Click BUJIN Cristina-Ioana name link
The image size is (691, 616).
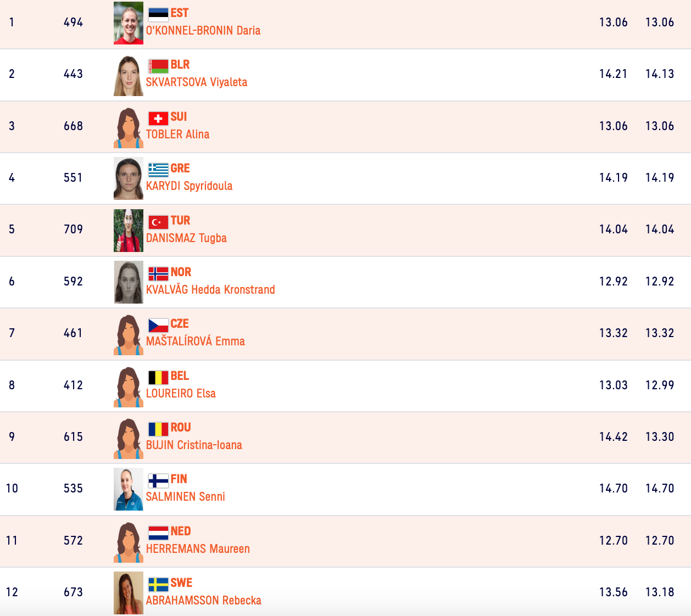pos(194,445)
